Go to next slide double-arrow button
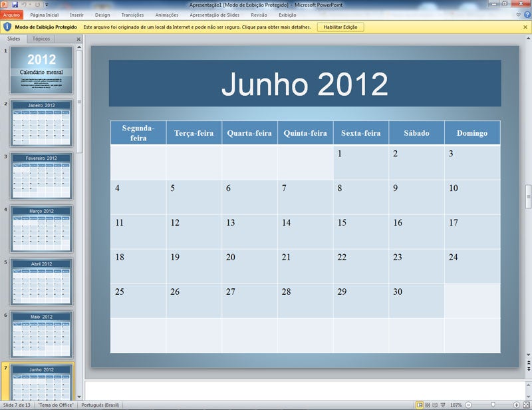 528,369
